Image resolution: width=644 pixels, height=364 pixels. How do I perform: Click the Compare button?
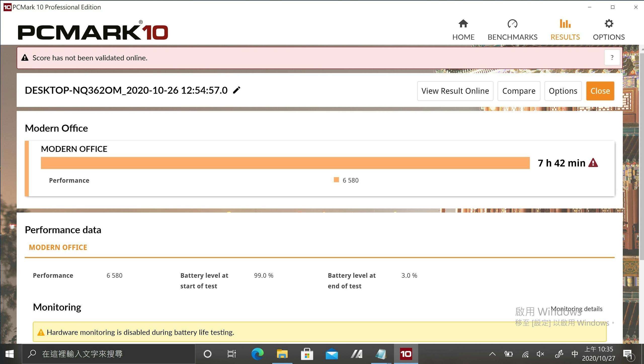click(519, 91)
